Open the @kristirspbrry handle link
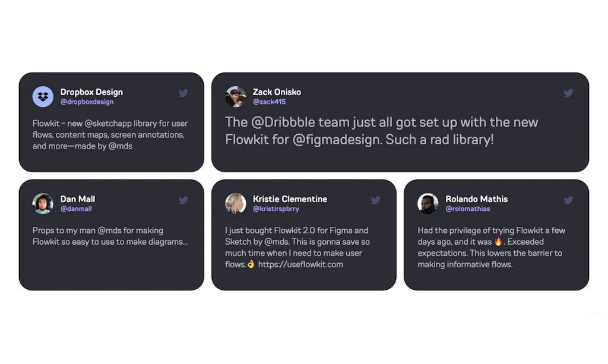The height and width of the screenshot is (364, 608). click(276, 209)
